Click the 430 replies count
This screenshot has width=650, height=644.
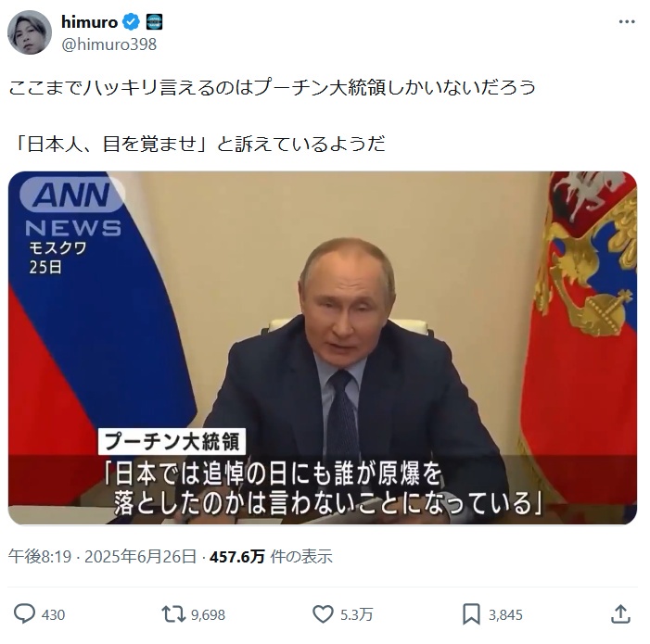[x=53, y=615]
